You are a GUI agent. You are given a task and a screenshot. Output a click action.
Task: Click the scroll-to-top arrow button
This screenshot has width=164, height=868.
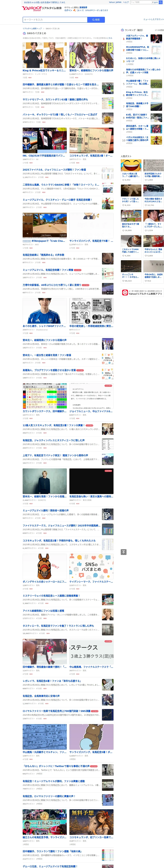click(x=123, y=552)
